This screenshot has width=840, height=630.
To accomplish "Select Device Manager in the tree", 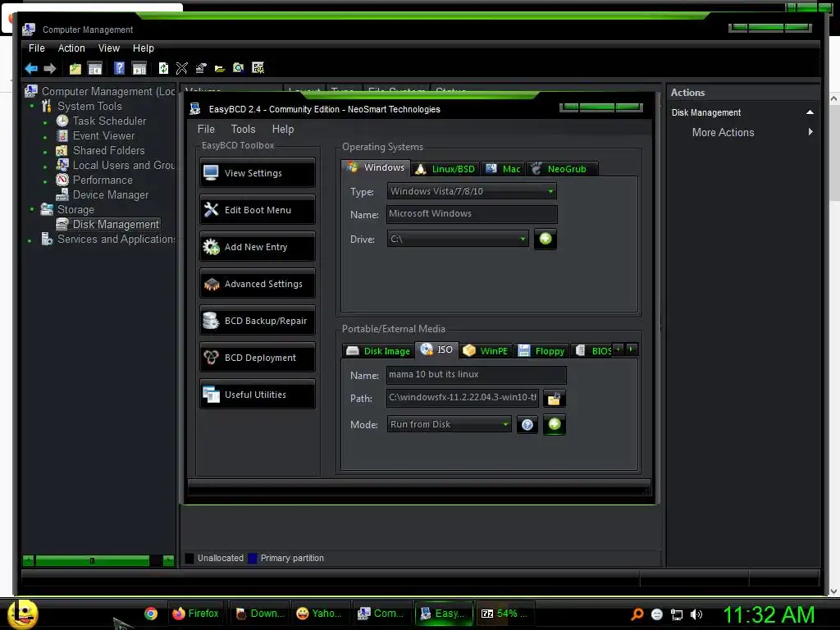I will [111, 195].
